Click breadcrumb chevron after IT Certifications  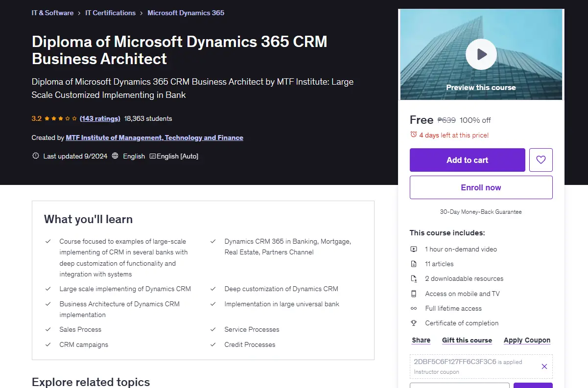[141, 13]
